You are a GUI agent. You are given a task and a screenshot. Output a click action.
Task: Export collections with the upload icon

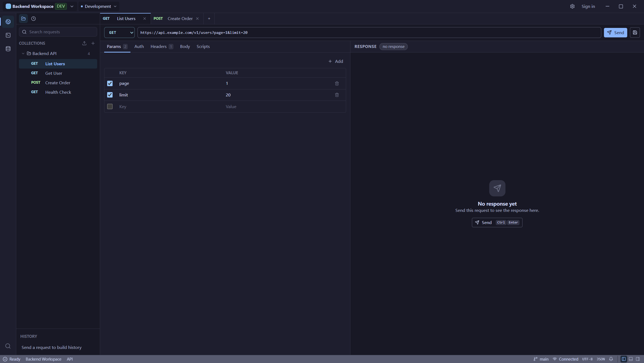click(84, 43)
